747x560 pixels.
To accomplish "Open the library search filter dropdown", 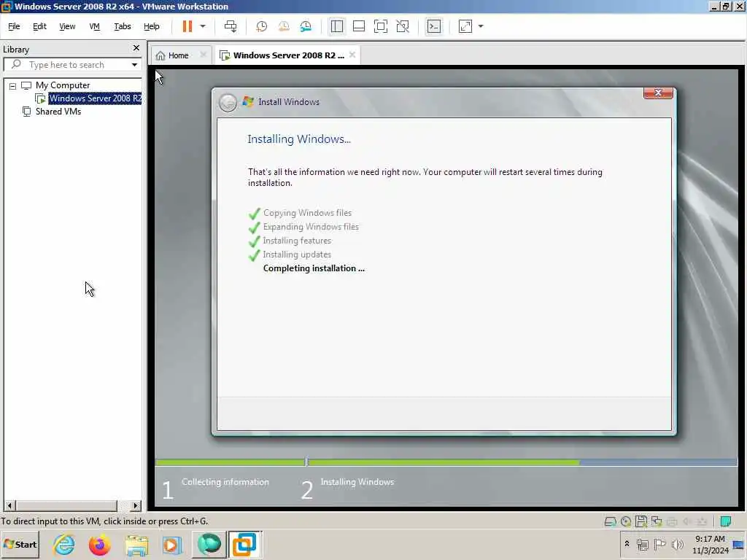I will pos(134,65).
